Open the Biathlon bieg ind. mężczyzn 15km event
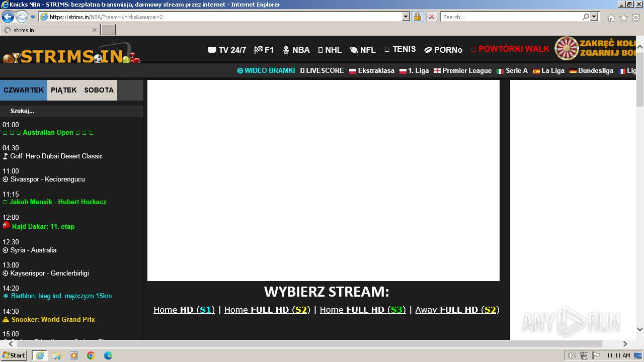 (57, 296)
